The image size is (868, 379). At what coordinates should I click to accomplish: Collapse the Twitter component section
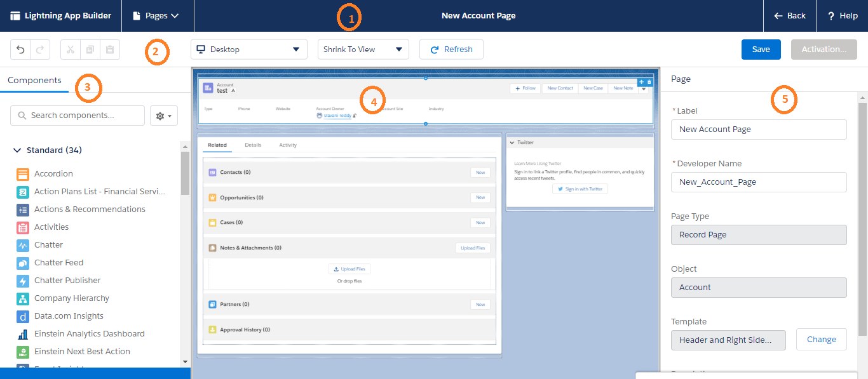(x=513, y=143)
